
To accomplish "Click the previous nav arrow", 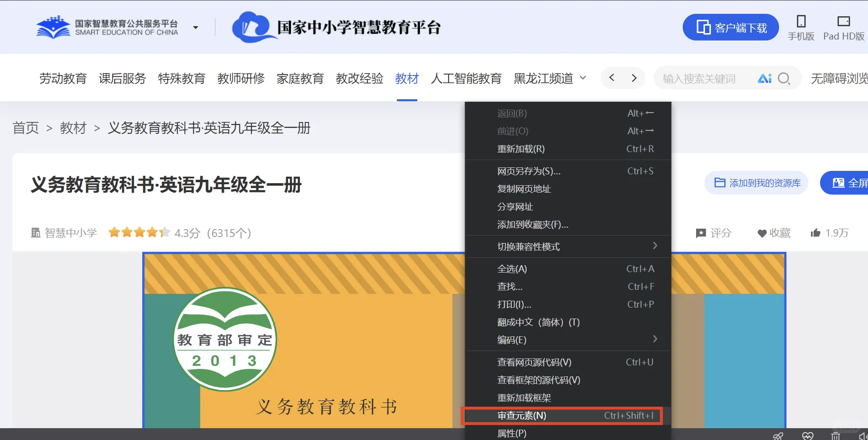I will [612, 78].
